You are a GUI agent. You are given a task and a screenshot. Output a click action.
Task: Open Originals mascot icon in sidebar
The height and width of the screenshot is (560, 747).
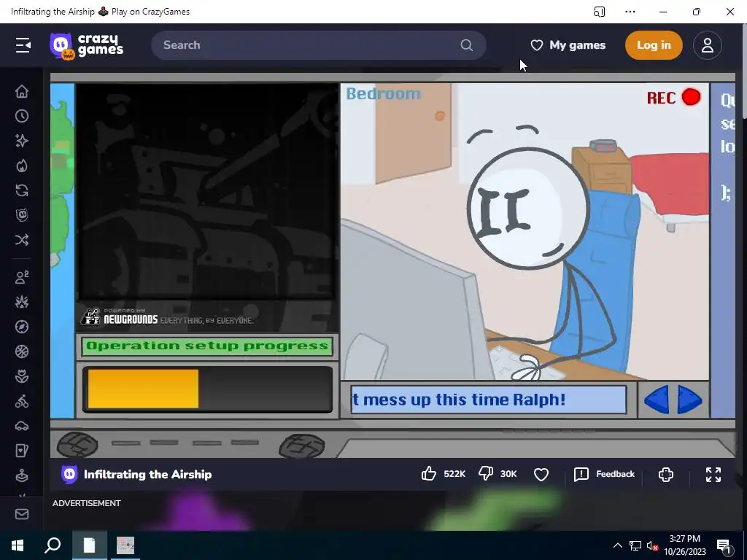tap(22, 215)
